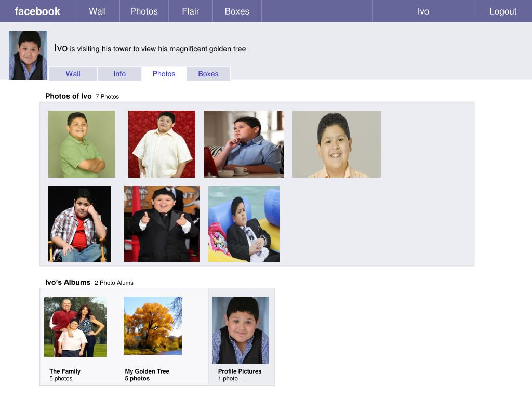
Task: Open photo with red patterned background
Action: tap(162, 144)
